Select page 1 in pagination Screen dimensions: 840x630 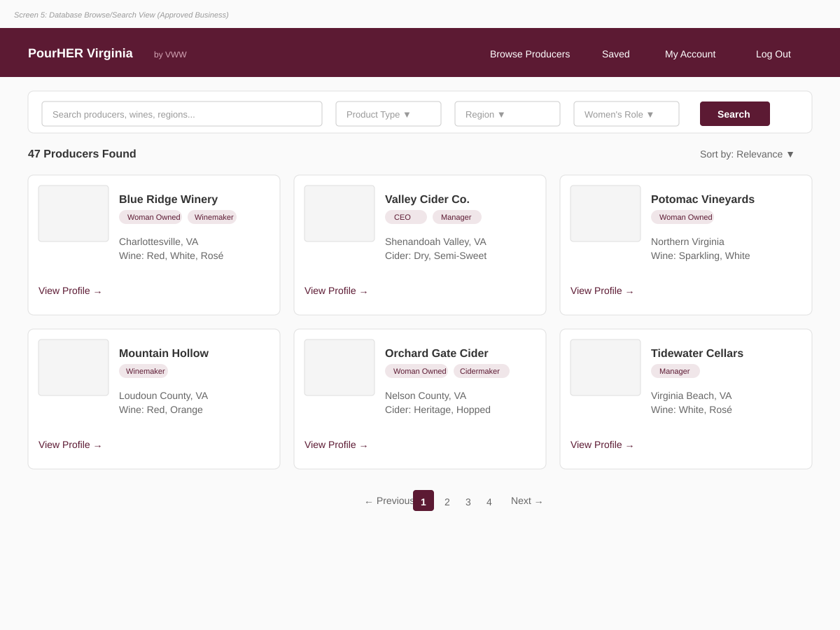[423, 500]
